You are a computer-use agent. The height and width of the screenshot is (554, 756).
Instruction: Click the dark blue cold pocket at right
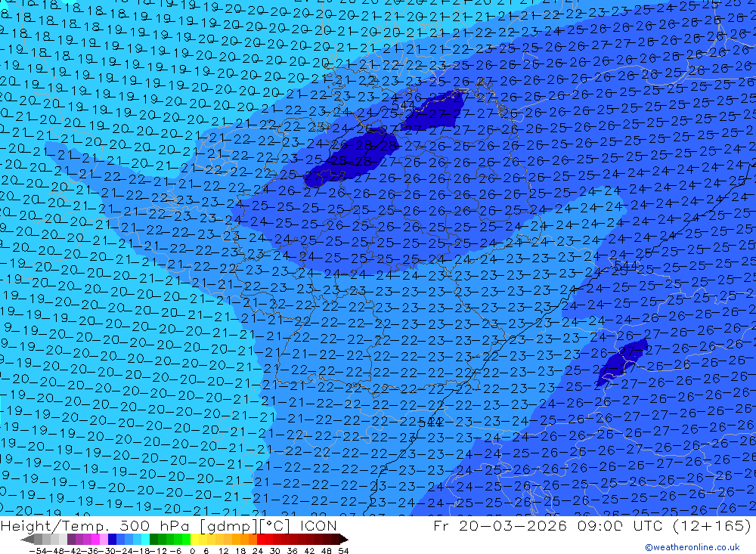tap(622, 361)
